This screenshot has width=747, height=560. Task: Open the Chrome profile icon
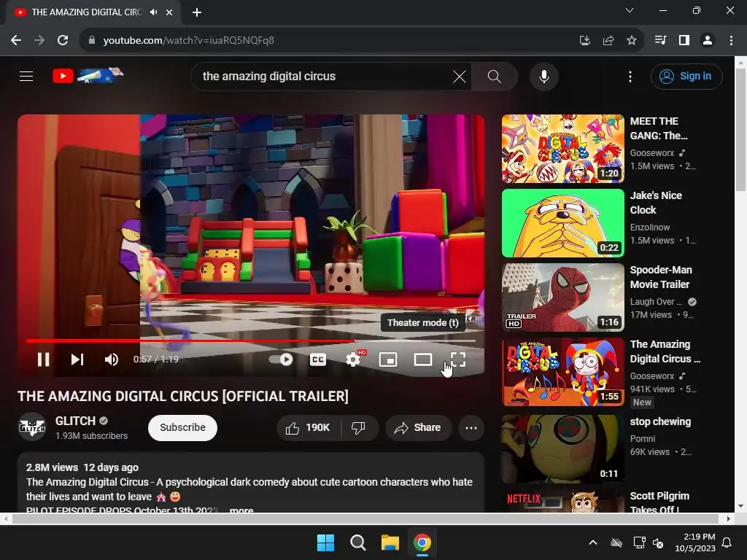click(708, 41)
